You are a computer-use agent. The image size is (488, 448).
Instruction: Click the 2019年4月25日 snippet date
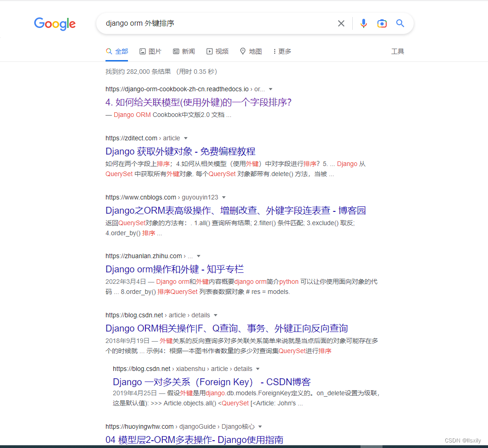click(135, 393)
